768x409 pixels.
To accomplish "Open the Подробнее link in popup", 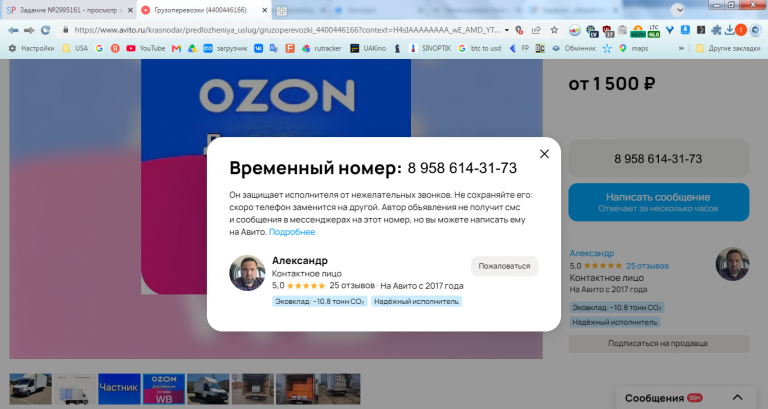I will point(292,232).
